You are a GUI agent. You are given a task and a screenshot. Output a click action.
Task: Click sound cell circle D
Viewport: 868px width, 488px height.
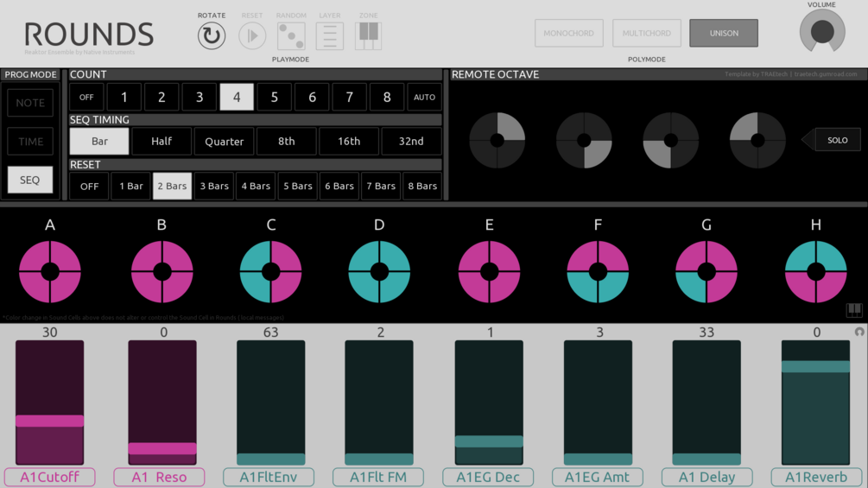coord(379,272)
